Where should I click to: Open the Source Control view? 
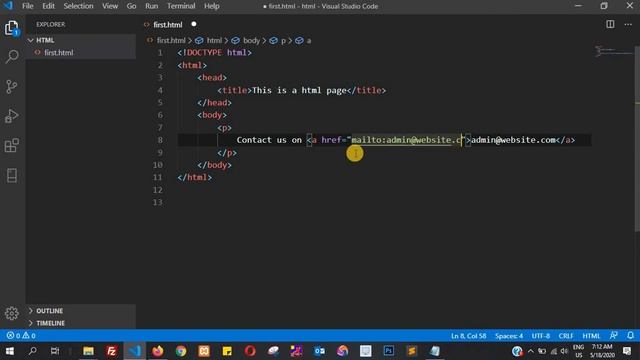coord(12,86)
